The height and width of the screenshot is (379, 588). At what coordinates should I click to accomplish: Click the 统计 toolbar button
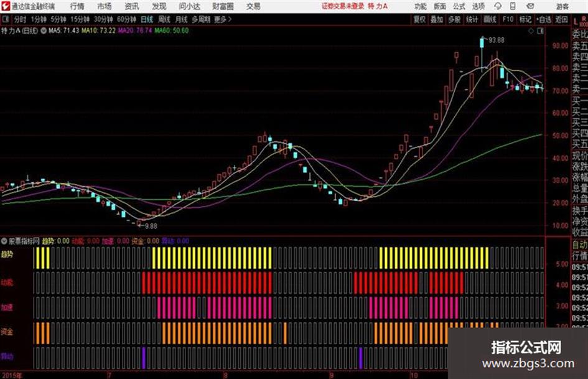click(x=472, y=19)
